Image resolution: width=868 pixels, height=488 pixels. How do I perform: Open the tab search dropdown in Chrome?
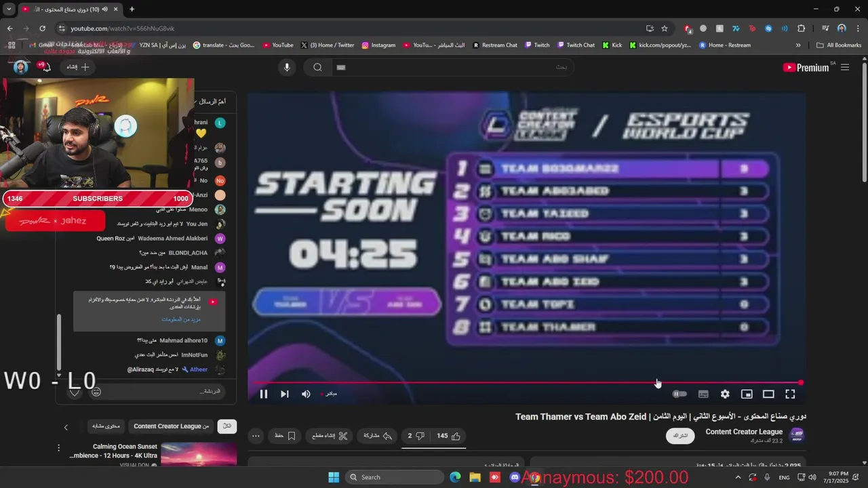(x=9, y=9)
